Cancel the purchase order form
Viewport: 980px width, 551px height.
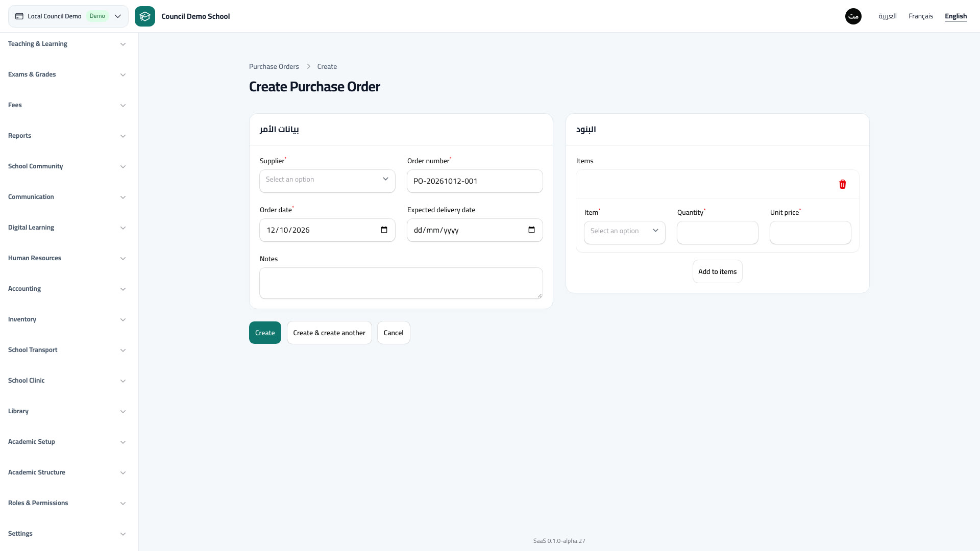394,333
